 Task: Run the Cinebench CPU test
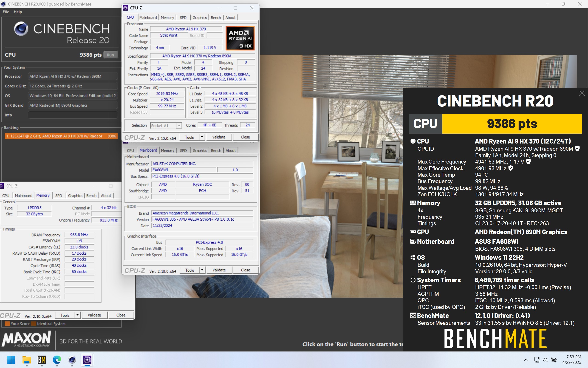(110, 55)
